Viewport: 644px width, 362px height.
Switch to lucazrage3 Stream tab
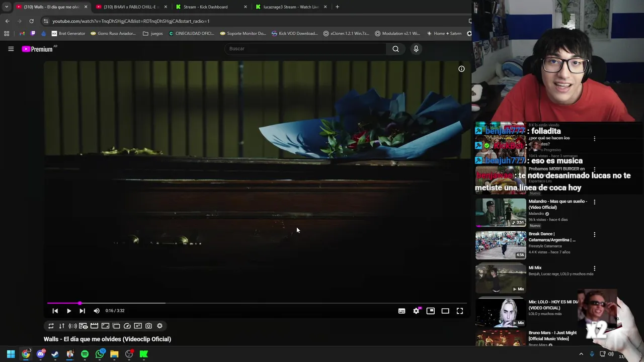(x=289, y=7)
